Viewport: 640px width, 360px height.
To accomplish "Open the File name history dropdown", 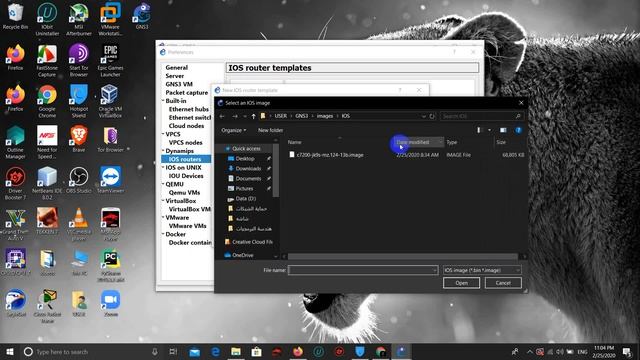I will [x=434, y=270].
